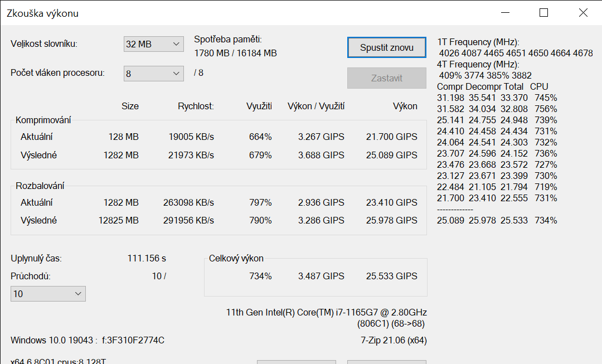Open the Velikost slovníku dropdown showing 32 MB
The height and width of the screenshot is (364, 602).
153,44
